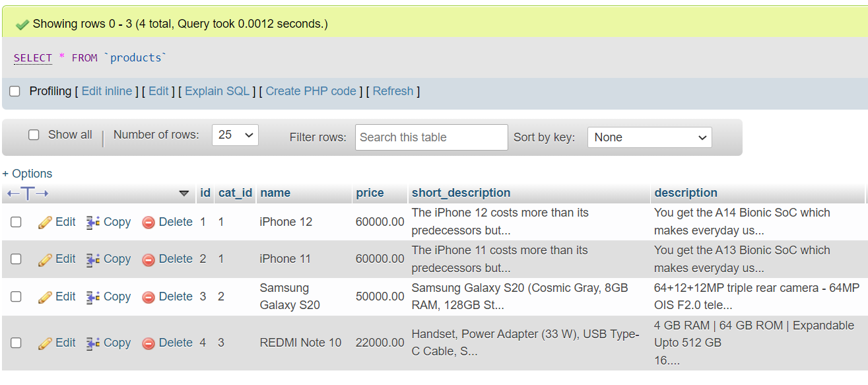Click the red Delete icon for iPhone 12 row

pyautogui.click(x=149, y=223)
